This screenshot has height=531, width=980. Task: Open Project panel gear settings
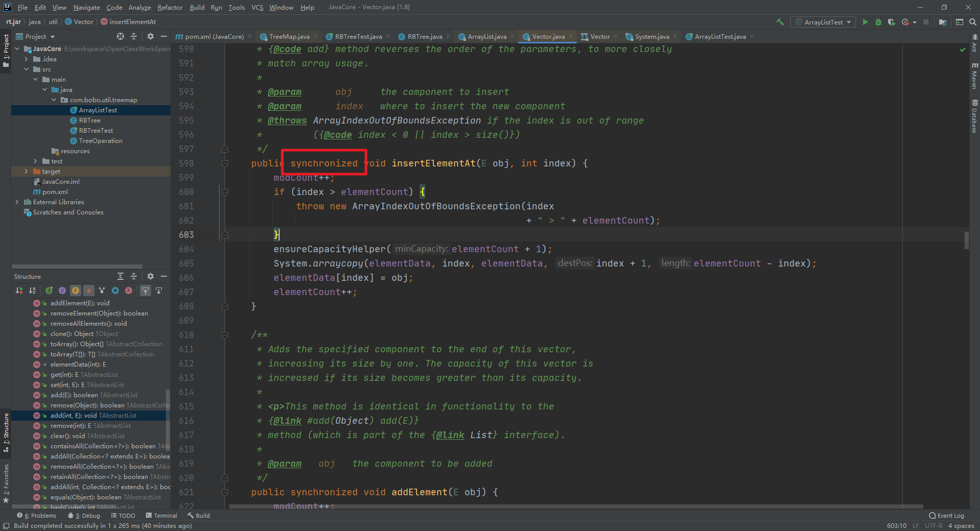(x=150, y=36)
